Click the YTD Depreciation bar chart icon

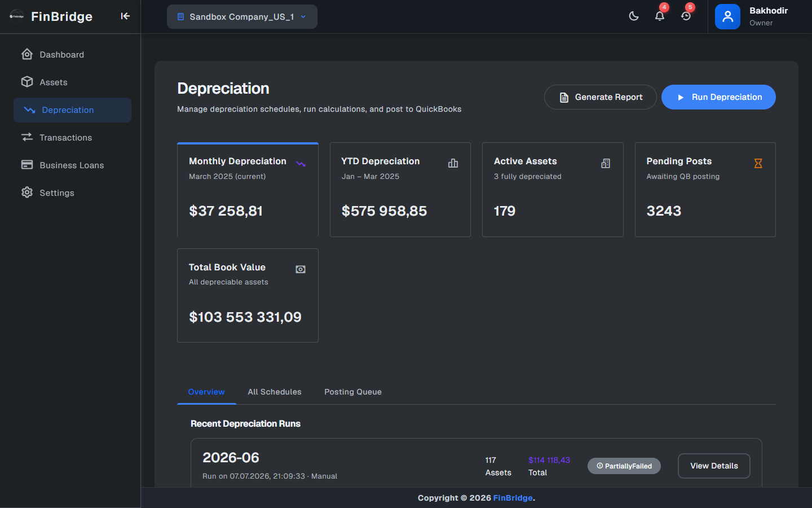point(453,163)
